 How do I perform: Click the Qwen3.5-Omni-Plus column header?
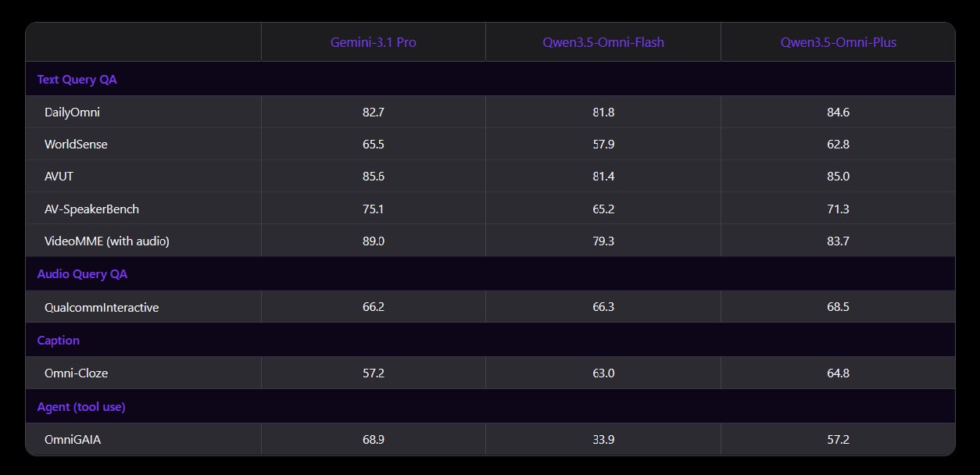(x=838, y=42)
